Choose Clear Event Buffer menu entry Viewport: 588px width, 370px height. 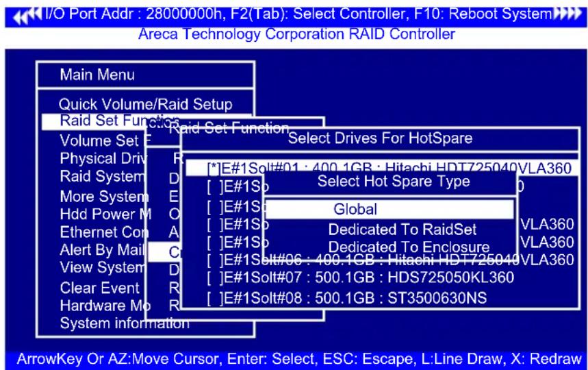click(100, 288)
